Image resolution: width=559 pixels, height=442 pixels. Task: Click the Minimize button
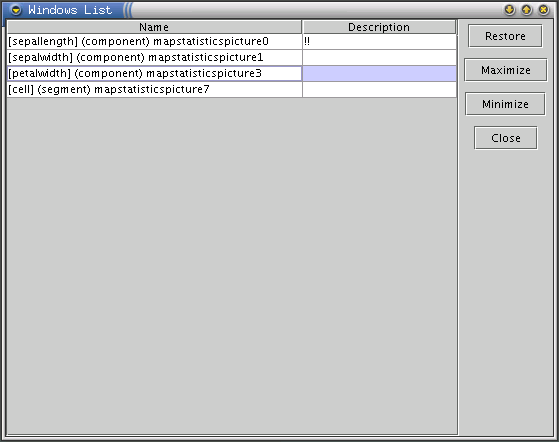click(x=505, y=104)
